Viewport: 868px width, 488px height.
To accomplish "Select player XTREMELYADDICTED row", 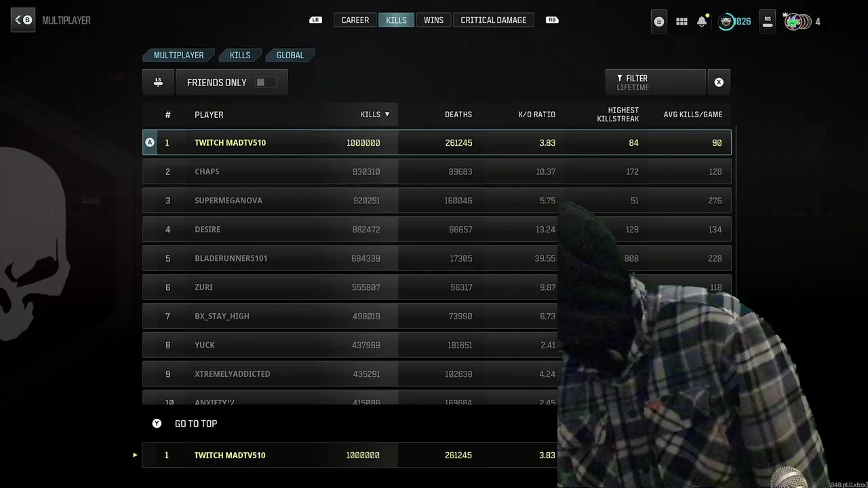I will click(x=437, y=374).
